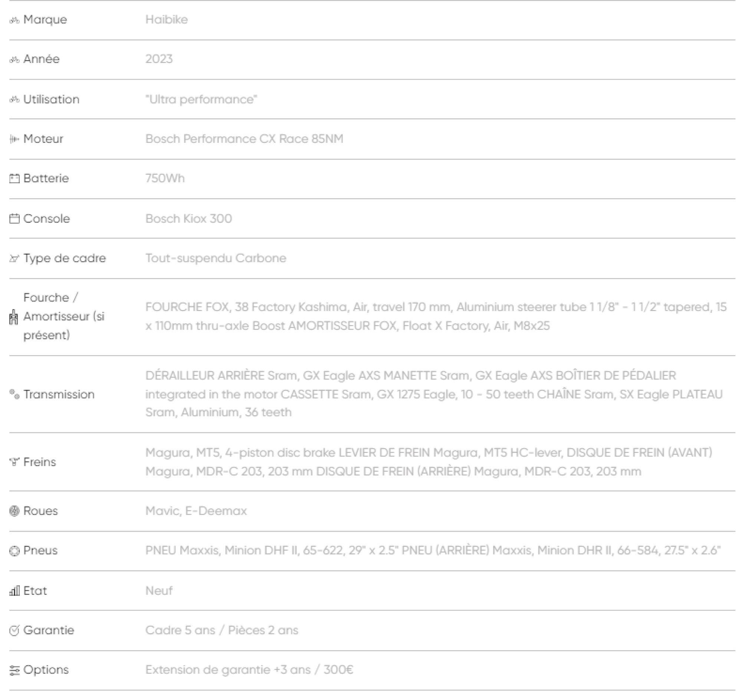Click the Bosch Performance CX Race 85NM text
Viewport: 742px width, 700px height.
click(244, 139)
